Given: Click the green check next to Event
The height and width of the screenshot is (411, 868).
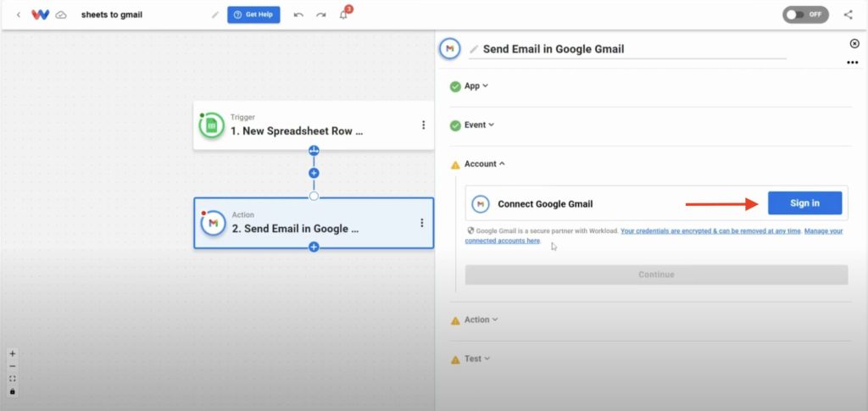Looking at the screenshot, I should click(x=455, y=125).
